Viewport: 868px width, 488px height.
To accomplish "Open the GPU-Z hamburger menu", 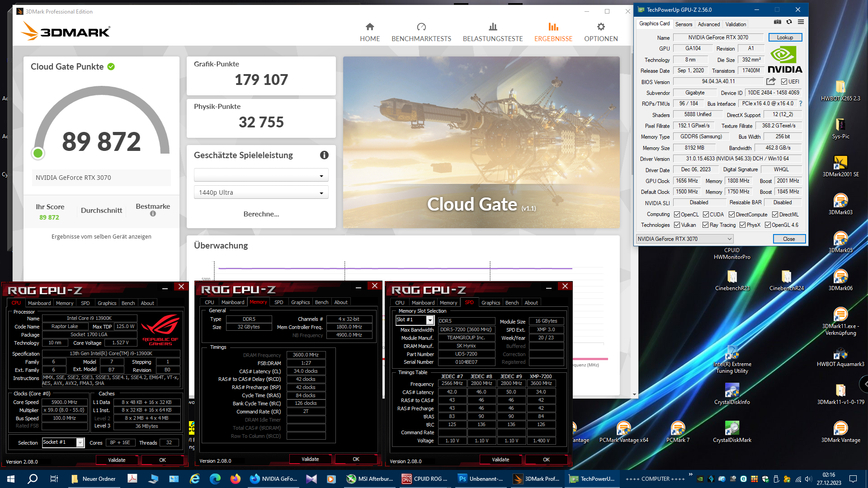I will pos(801,22).
